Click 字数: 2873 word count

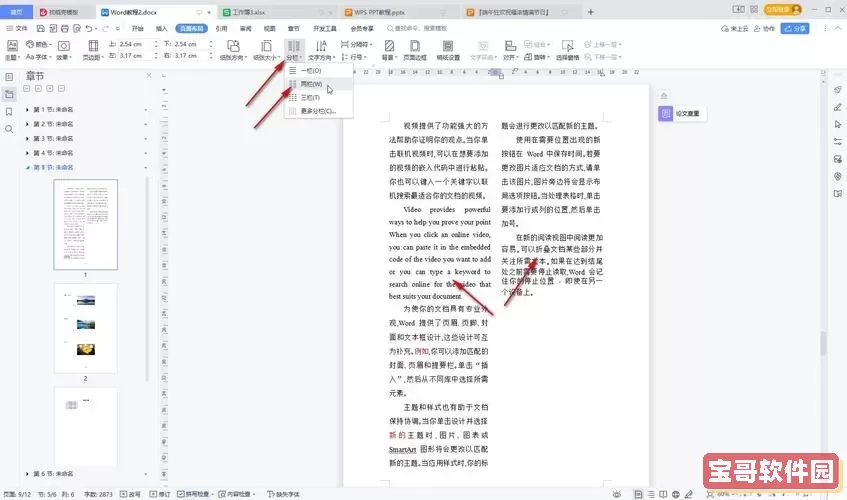(x=98, y=494)
